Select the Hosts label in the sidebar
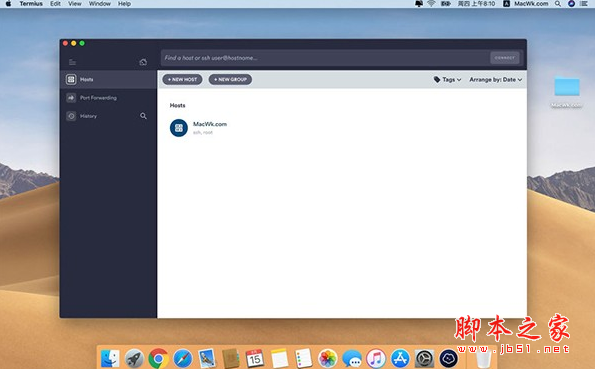The height and width of the screenshot is (369, 595). 87,80
